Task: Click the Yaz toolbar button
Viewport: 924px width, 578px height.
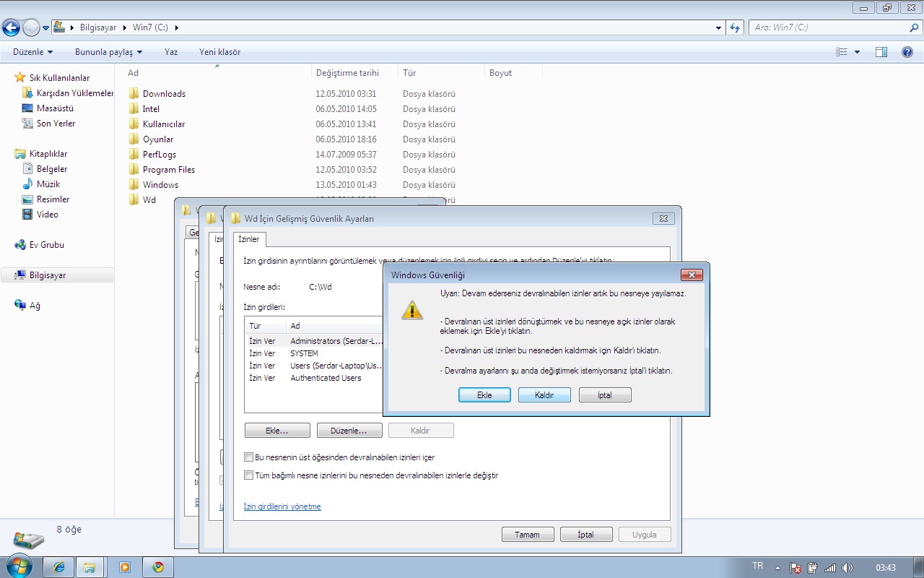Action: point(171,52)
